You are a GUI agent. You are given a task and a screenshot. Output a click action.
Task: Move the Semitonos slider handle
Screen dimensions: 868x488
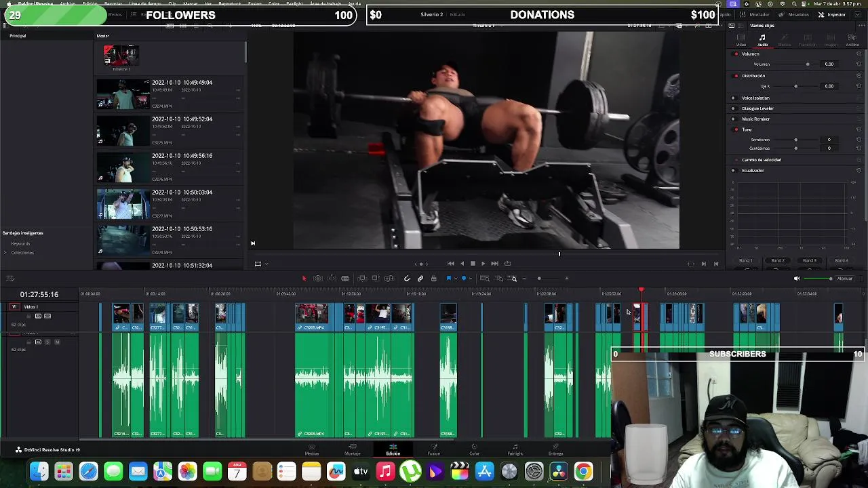(x=795, y=140)
